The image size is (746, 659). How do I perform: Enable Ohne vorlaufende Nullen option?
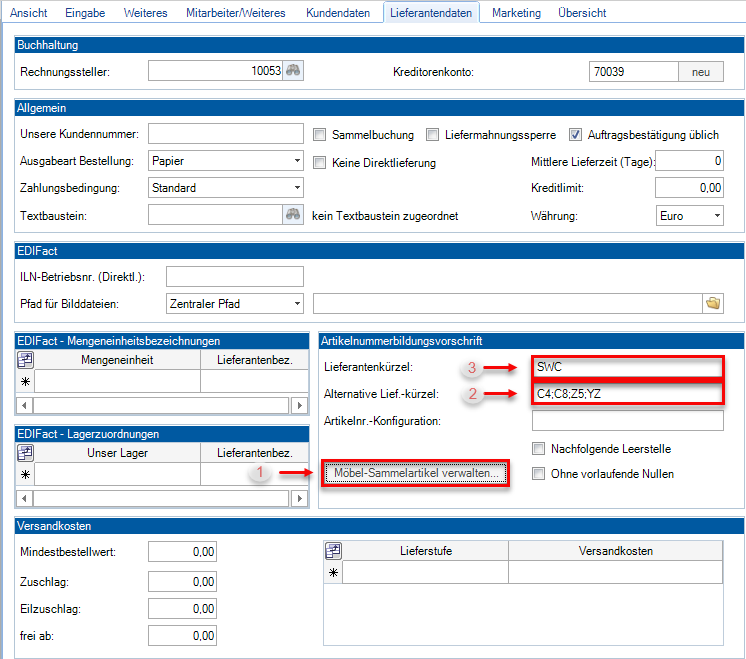(540, 474)
